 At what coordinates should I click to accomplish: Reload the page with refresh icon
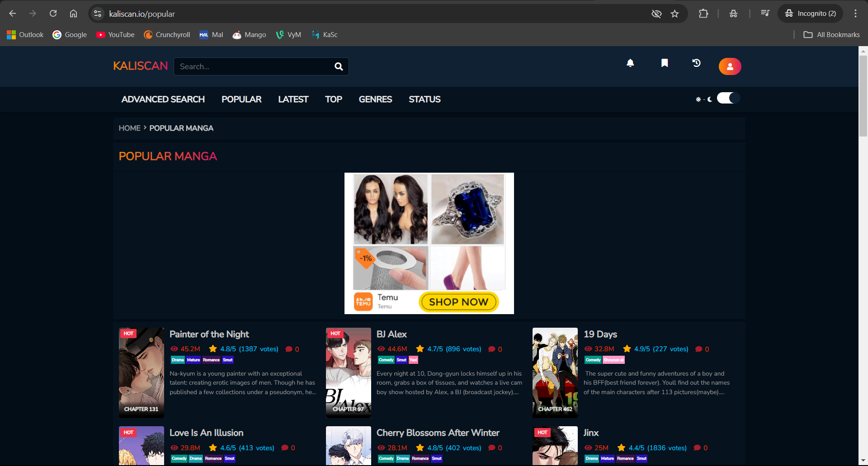53,14
